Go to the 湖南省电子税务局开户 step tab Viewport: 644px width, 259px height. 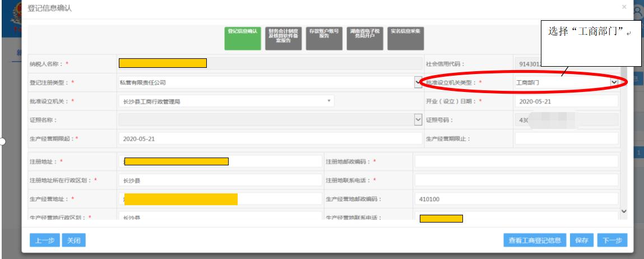coord(365,39)
